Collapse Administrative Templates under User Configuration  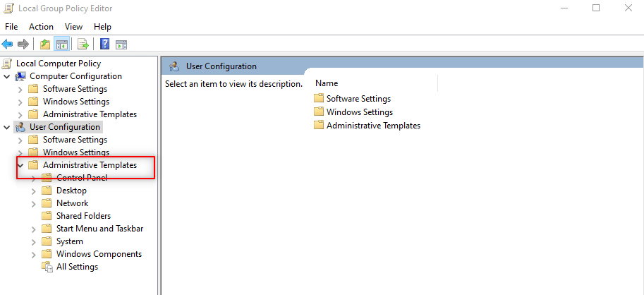pyautogui.click(x=20, y=166)
